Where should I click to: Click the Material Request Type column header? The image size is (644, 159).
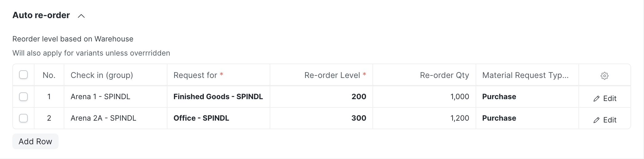pyautogui.click(x=525, y=75)
